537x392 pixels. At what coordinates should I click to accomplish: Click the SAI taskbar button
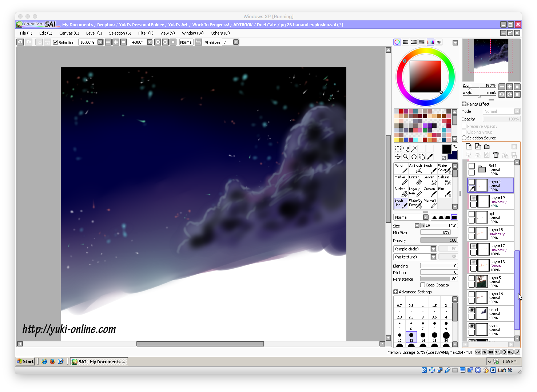click(x=99, y=361)
